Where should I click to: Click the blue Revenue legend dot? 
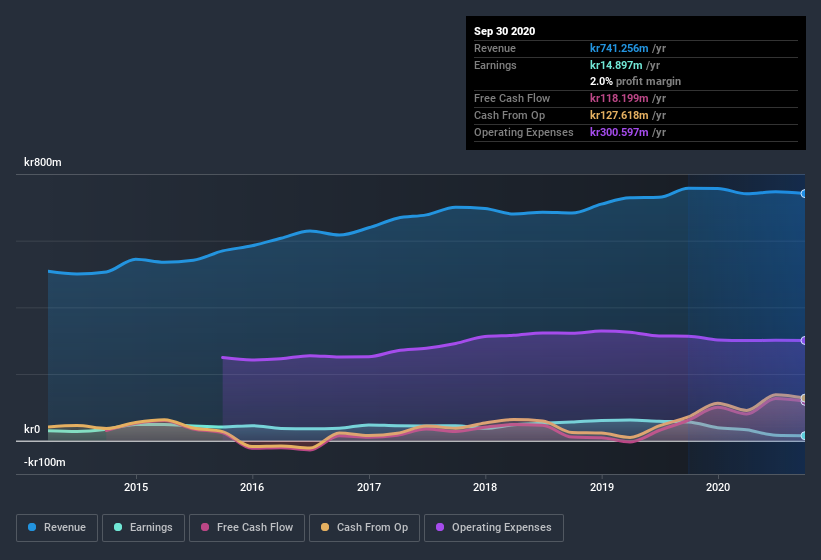pos(33,527)
